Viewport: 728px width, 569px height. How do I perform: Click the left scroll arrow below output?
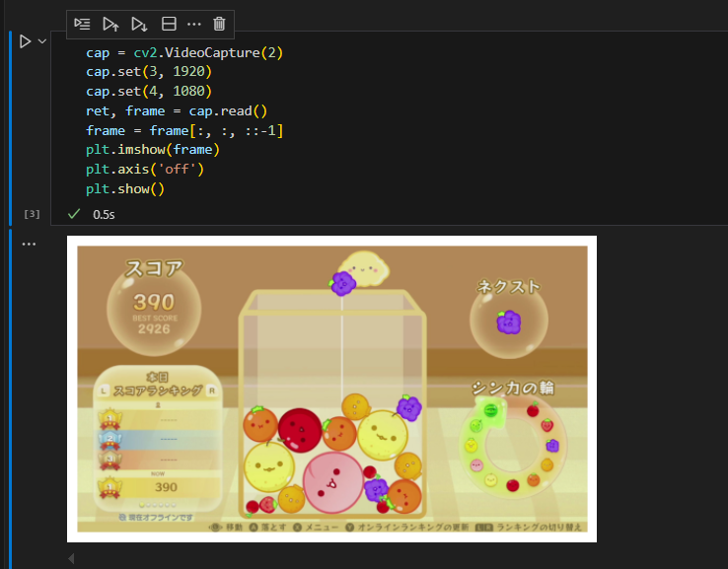click(x=71, y=558)
